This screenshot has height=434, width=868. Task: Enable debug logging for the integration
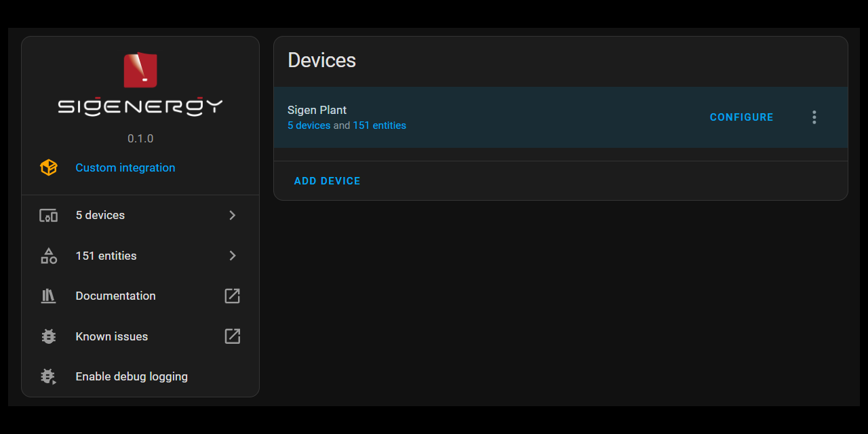coord(132,376)
